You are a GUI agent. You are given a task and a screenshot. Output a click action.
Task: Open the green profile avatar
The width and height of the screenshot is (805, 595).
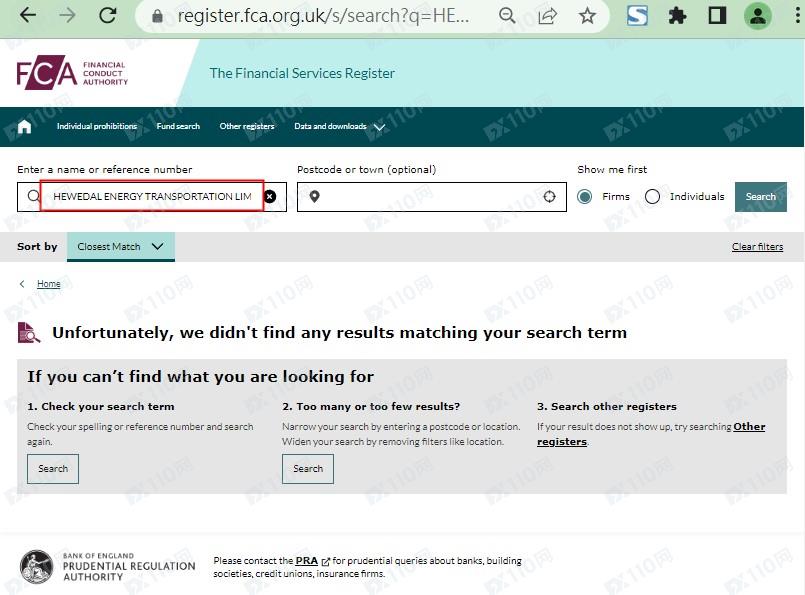[x=758, y=15]
